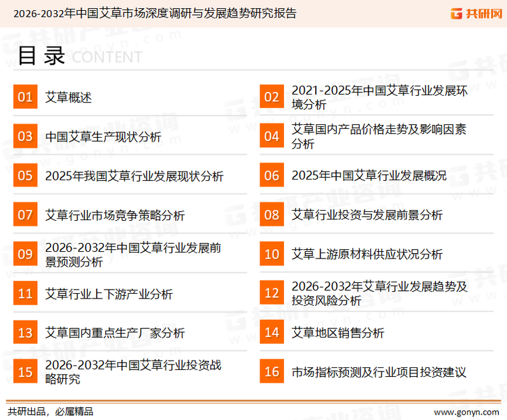Click the footer slogan 共研出品，必属精品

pos(51,412)
